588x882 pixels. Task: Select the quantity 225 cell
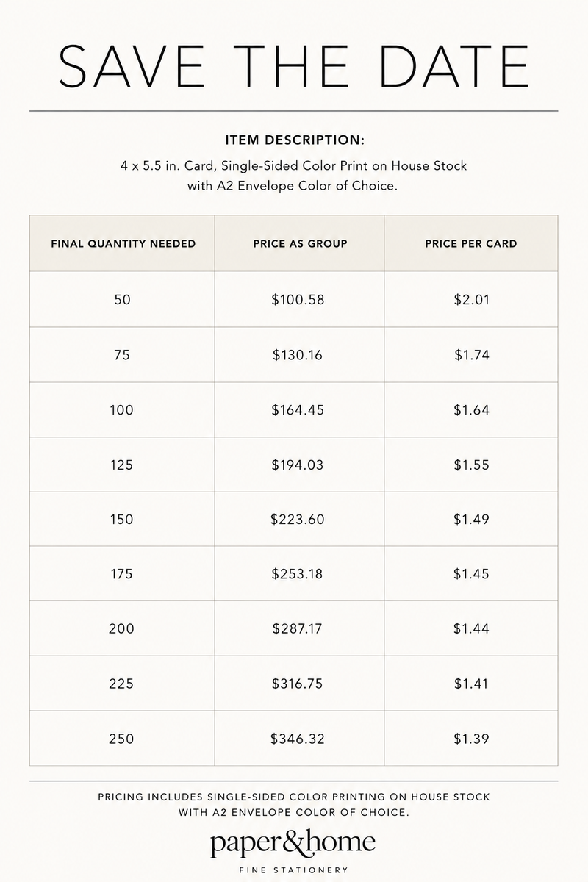123,684
